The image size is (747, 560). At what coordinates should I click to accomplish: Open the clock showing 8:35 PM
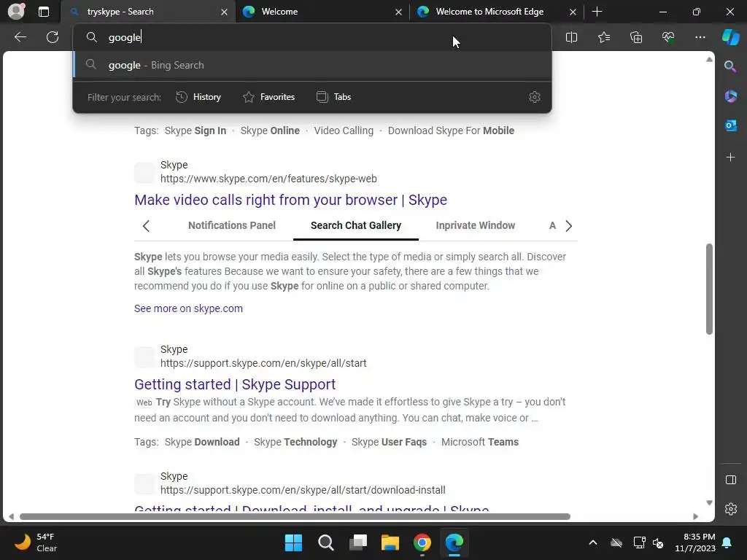pyautogui.click(x=695, y=542)
